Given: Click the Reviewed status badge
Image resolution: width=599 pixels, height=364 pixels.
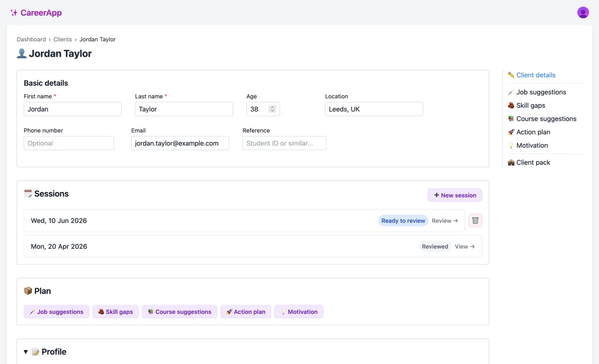Looking at the screenshot, I should (435, 246).
